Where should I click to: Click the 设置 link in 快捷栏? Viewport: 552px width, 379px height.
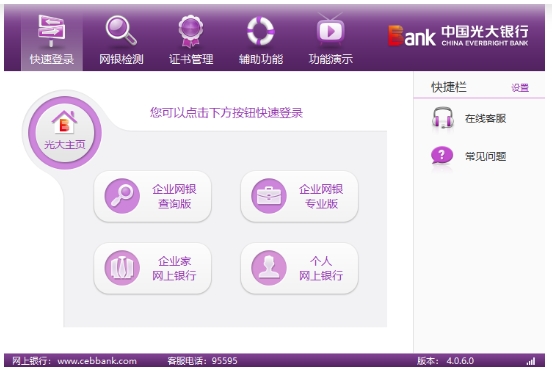coord(520,88)
